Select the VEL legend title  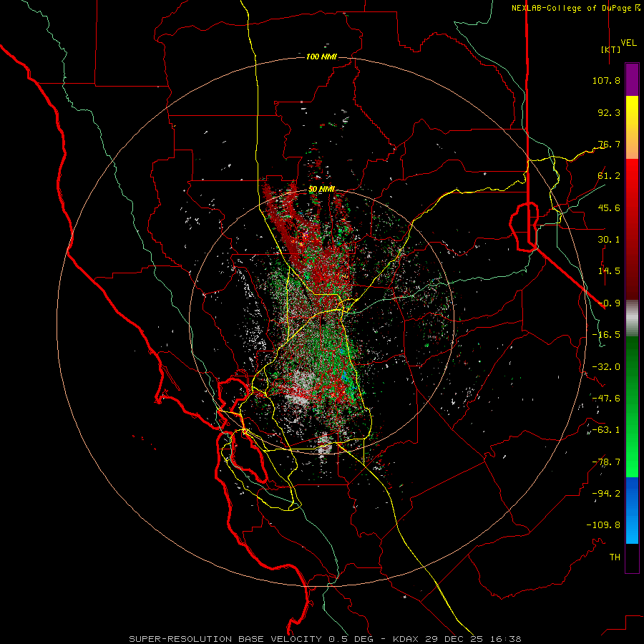click(x=628, y=43)
